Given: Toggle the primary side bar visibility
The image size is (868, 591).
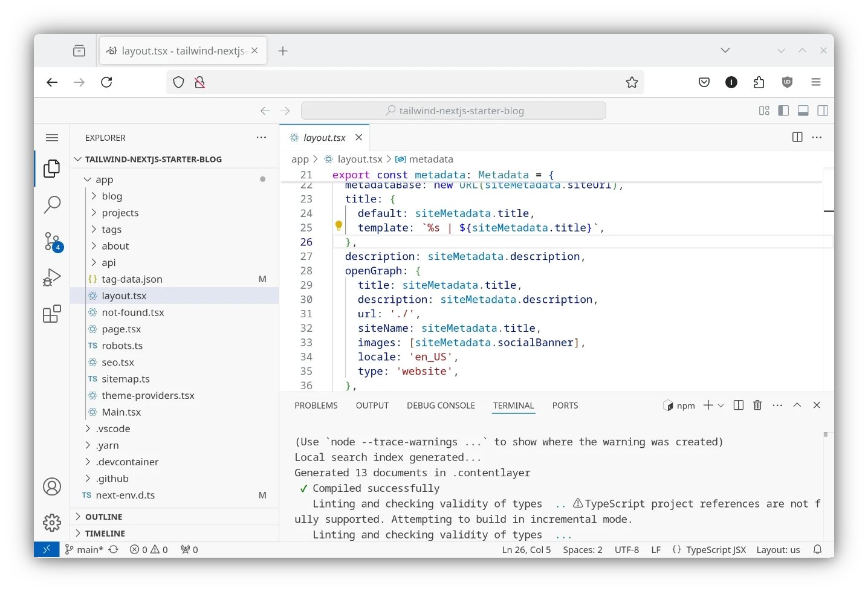Looking at the screenshot, I should [783, 111].
